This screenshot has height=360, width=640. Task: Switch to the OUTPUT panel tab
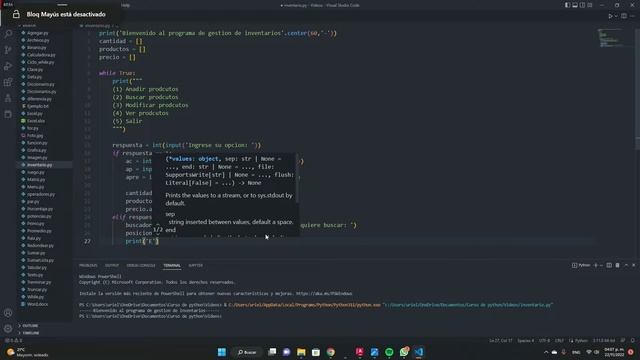(x=112, y=265)
